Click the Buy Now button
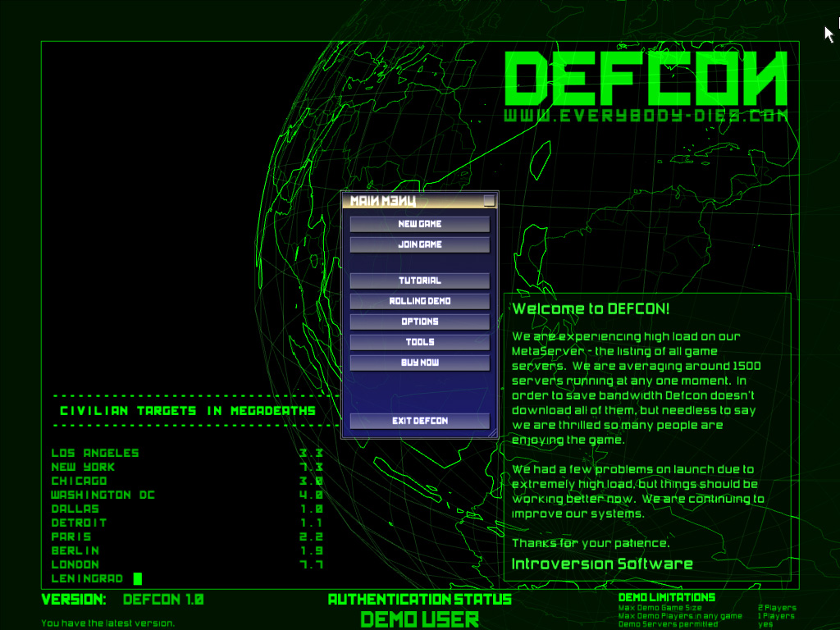Viewport: 840px width, 630px height. pos(419,363)
